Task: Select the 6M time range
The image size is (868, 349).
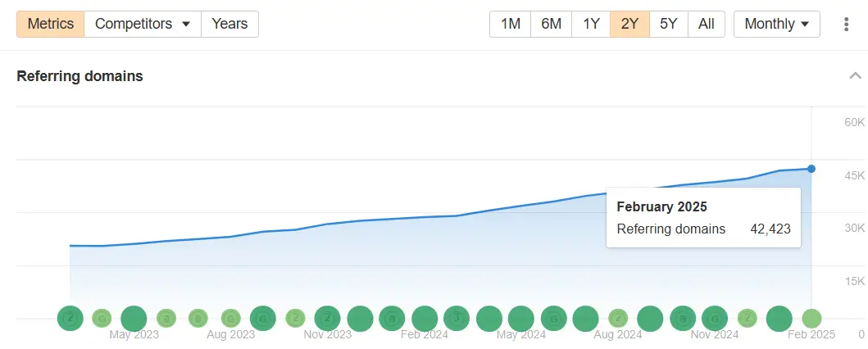Action: click(551, 25)
